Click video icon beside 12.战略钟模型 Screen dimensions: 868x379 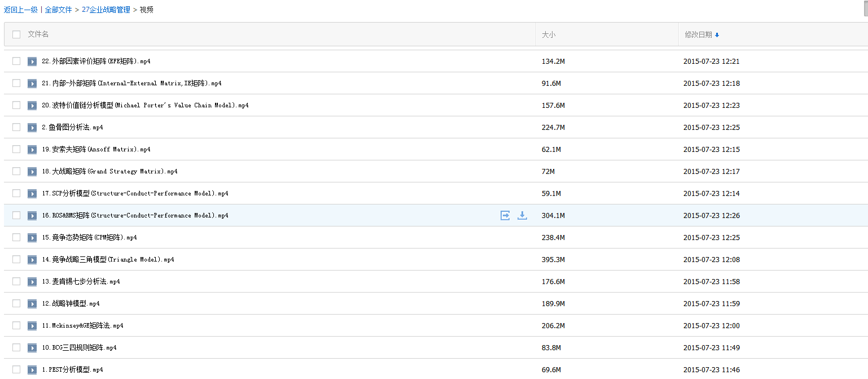coord(33,303)
